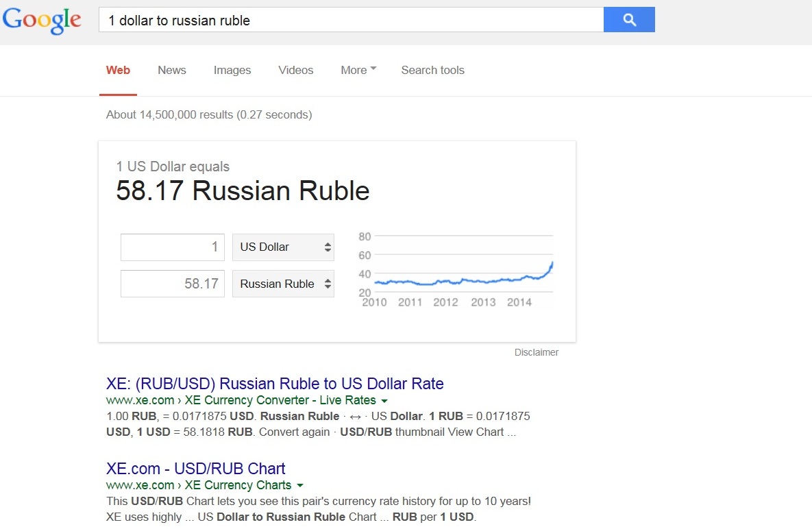812x529 pixels.
Task: Expand arrow beside XE Currency Converter URL
Action: 384,401
